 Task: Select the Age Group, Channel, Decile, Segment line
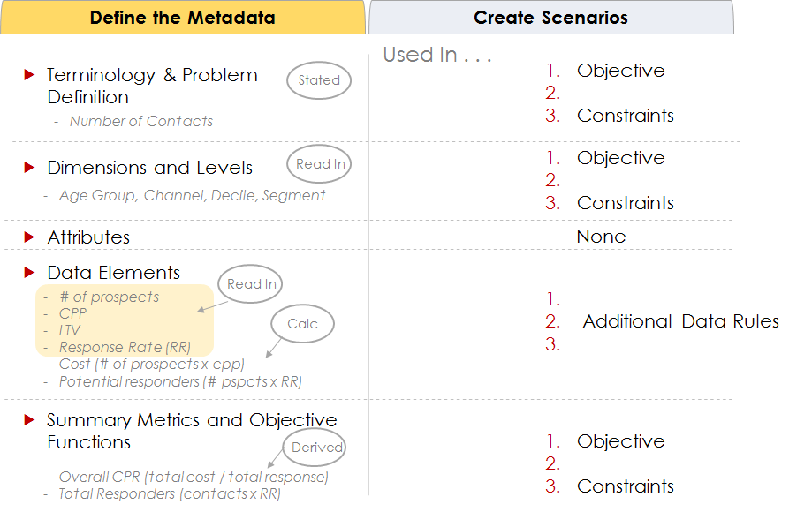[192, 195]
